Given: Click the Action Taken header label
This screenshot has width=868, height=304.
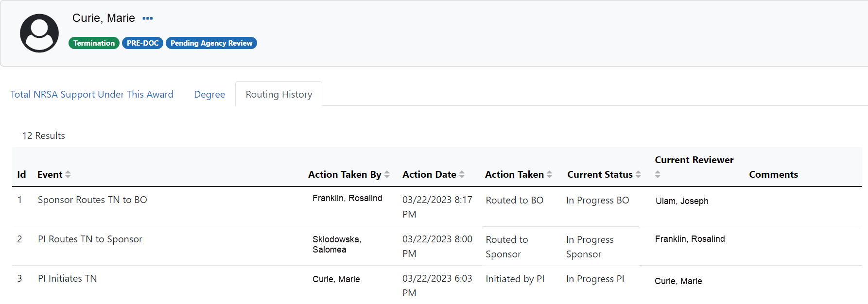Looking at the screenshot, I should (514, 174).
